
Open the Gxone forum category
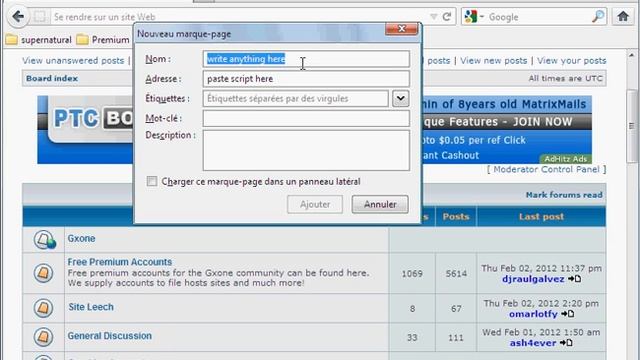[81, 238]
